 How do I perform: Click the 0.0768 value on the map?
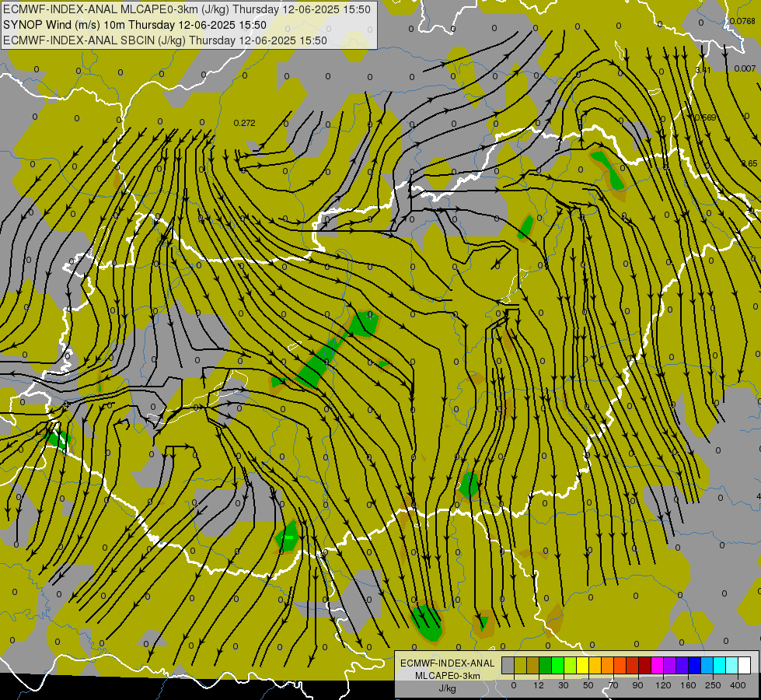pyautogui.click(x=742, y=21)
